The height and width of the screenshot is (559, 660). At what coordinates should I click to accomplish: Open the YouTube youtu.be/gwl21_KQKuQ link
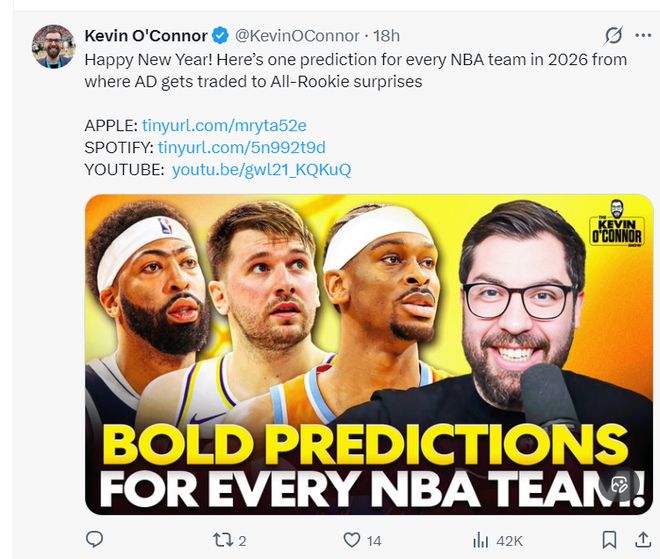[x=261, y=170]
